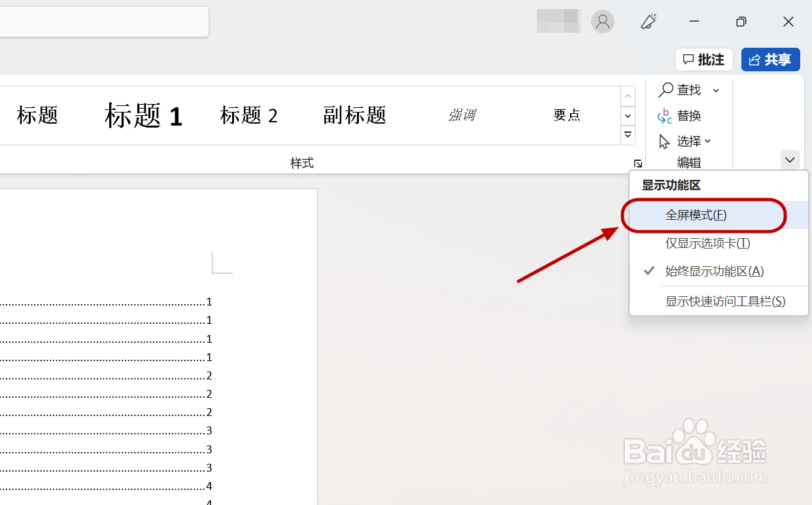Select 显示快速访问工具栏 menu entry
Screen dimensions: 812x505
pyautogui.click(x=726, y=300)
